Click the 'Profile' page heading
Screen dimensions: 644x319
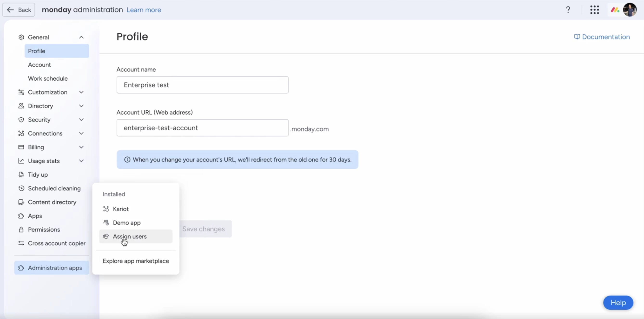[x=132, y=37]
